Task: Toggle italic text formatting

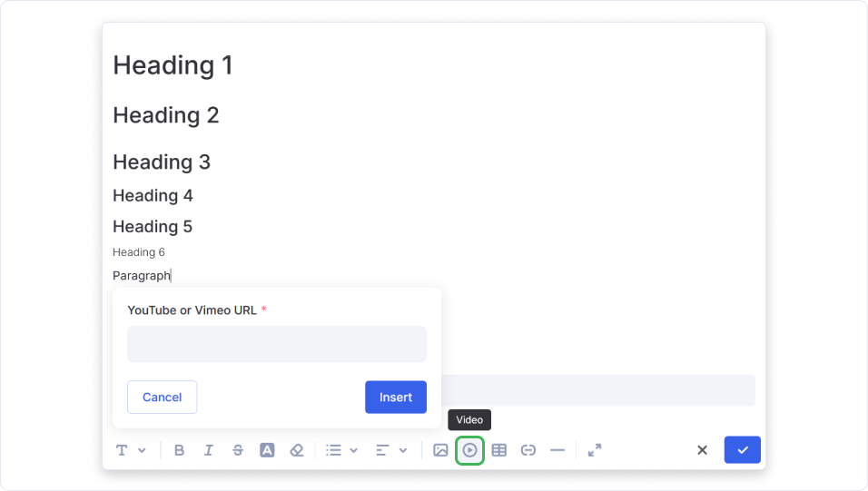Action: [209, 450]
